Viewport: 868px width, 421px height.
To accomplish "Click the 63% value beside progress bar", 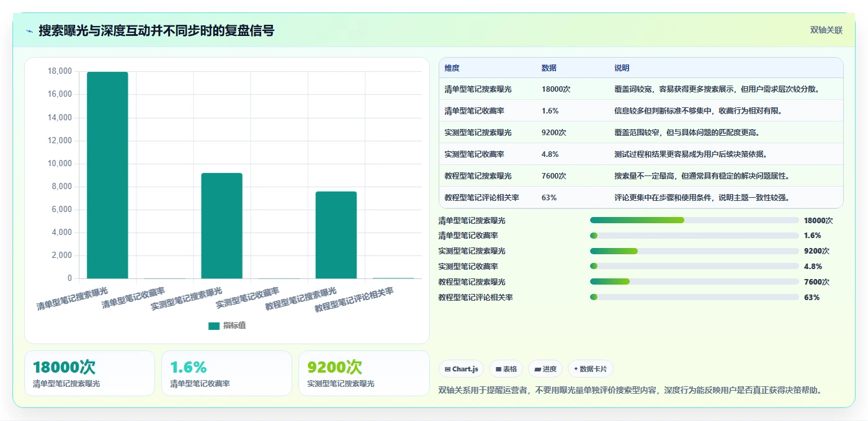I will 812,298.
